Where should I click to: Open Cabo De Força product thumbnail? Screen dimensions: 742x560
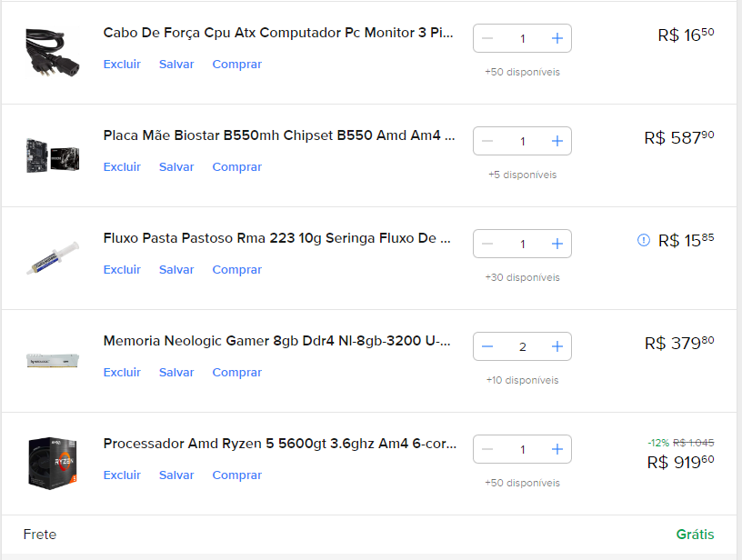pyautogui.click(x=53, y=52)
